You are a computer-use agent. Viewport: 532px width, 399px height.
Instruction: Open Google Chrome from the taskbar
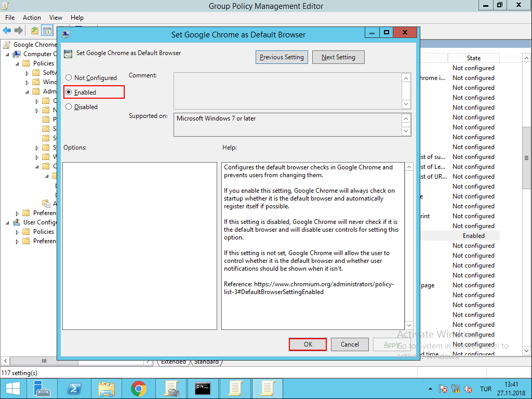(x=139, y=389)
